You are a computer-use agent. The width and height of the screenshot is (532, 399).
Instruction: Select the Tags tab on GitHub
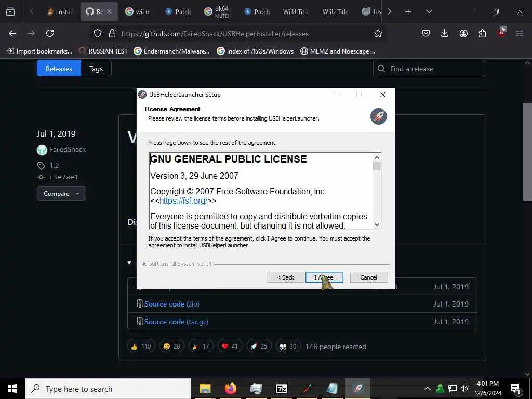[96, 69]
